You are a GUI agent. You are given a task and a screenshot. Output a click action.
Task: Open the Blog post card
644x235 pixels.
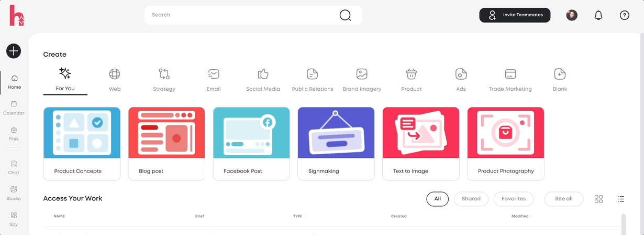[x=166, y=144]
